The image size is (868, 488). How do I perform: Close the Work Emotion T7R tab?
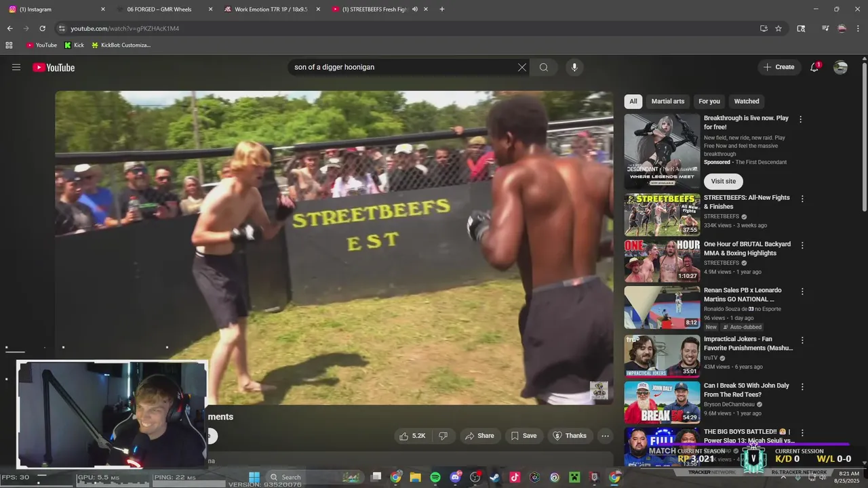[318, 9]
